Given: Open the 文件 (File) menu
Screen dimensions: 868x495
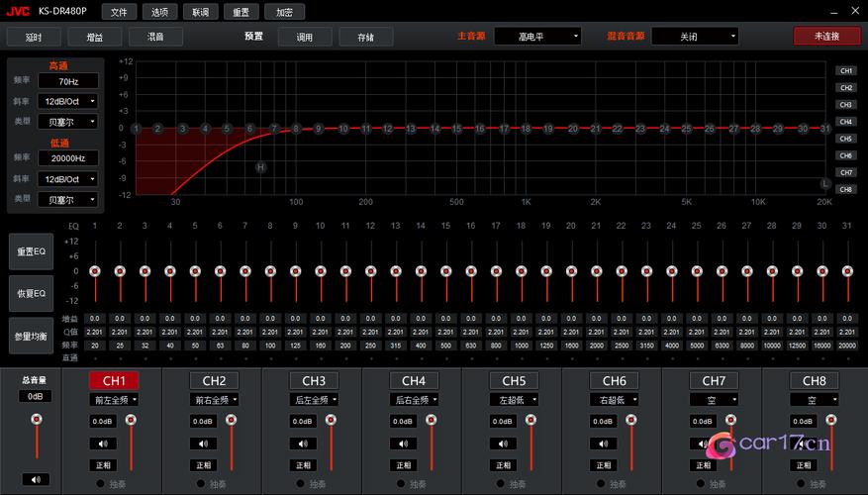Looking at the screenshot, I should coord(119,12).
